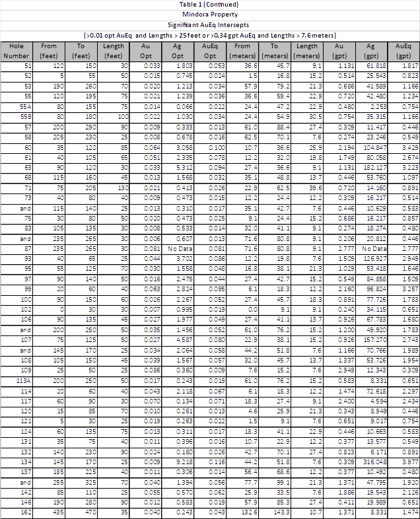Click From feet value '435' for hole 162

[58, 512]
